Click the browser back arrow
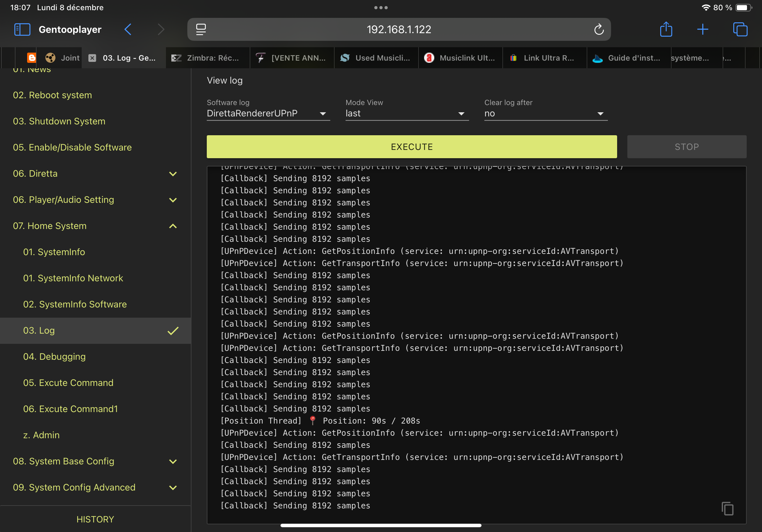This screenshot has width=762, height=532. pos(128,30)
